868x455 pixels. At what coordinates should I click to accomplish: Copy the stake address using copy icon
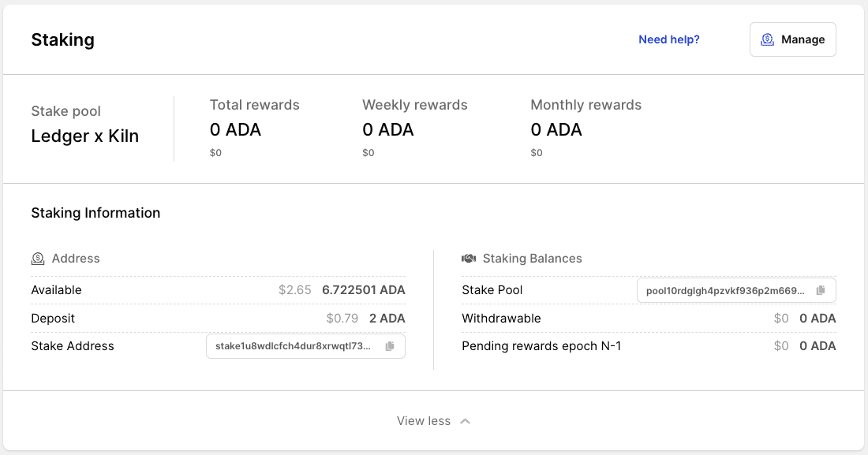(x=390, y=346)
